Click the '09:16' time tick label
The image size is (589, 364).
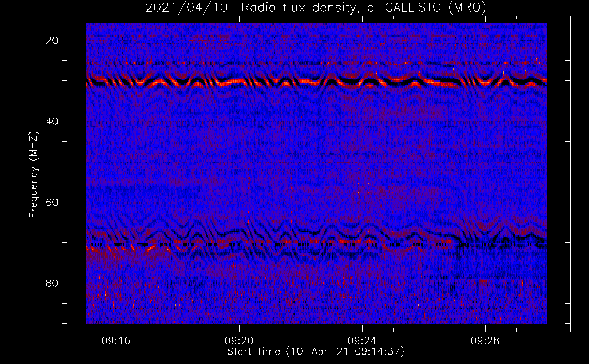click(116, 341)
